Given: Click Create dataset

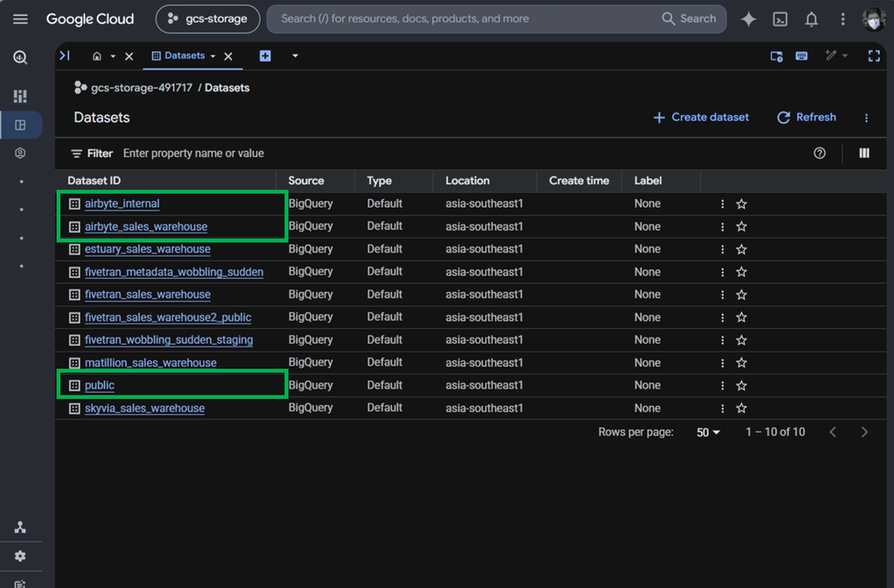Looking at the screenshot, I should [x=701, y=118].
